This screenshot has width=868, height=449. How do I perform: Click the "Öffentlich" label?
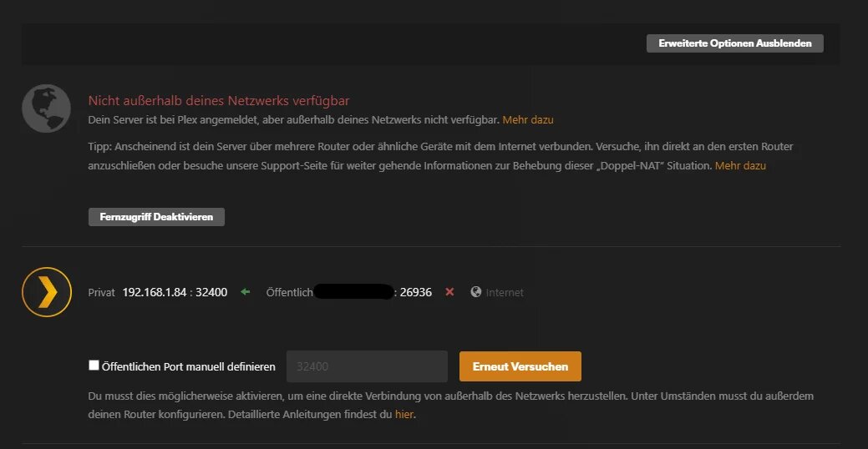[x=289, y=293]
